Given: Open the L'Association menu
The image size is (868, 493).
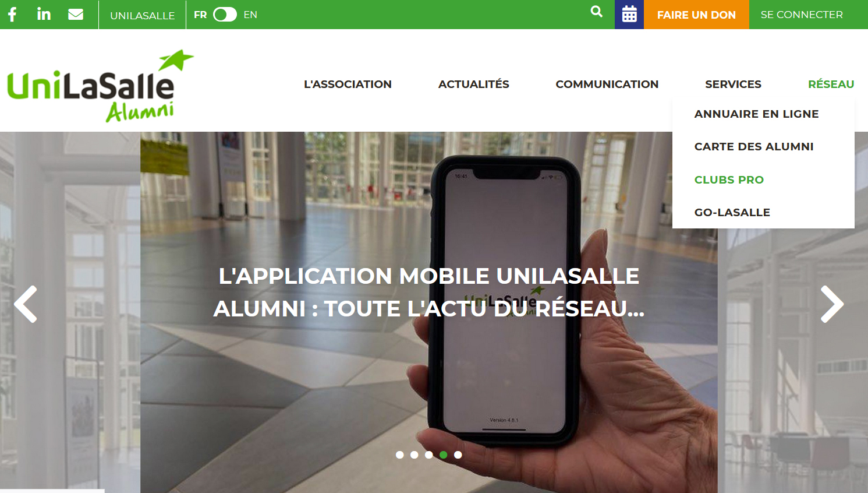Looking at the screenshot, I should (348, 84).
